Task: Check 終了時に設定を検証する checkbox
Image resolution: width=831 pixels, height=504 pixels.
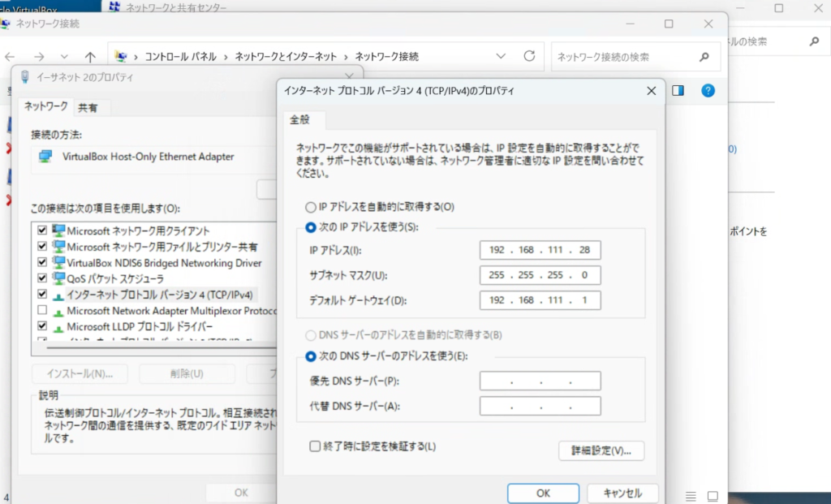Action: click(315, 446)
